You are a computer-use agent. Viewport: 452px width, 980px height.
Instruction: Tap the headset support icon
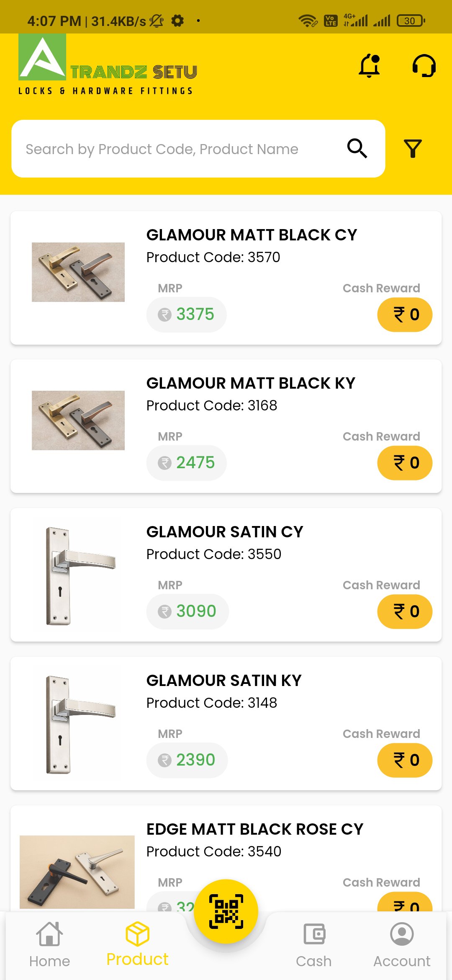point(424,66)
